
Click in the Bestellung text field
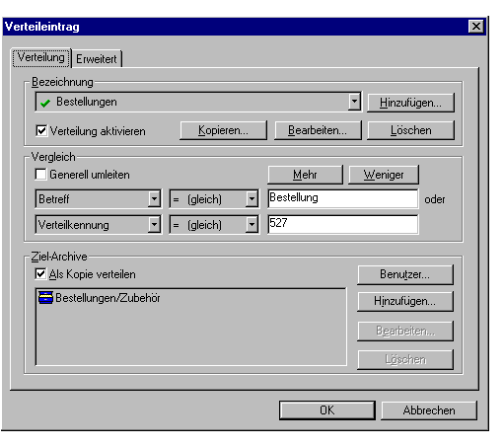(343, 198)
